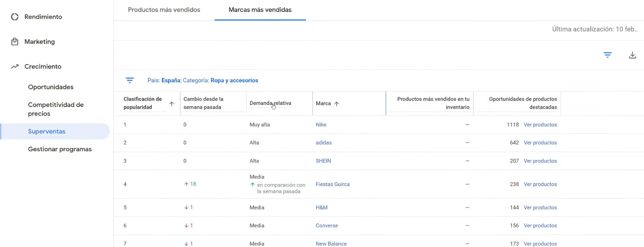The height and width of the screenshot is (247, 644).
Task: Open the Nike brand link
Action: click(321, 125)
